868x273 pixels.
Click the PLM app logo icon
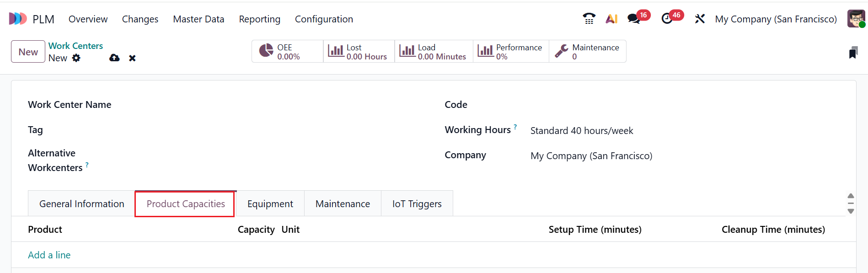(x=18, y=19)
